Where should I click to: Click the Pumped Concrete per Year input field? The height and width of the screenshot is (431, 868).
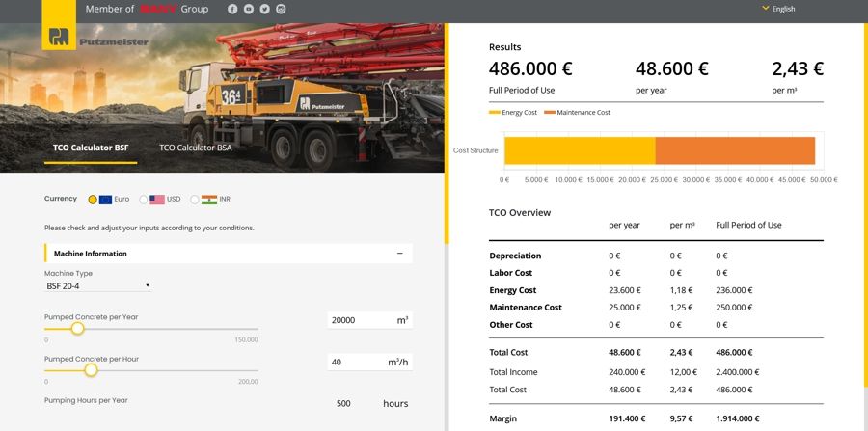[369, 320]
